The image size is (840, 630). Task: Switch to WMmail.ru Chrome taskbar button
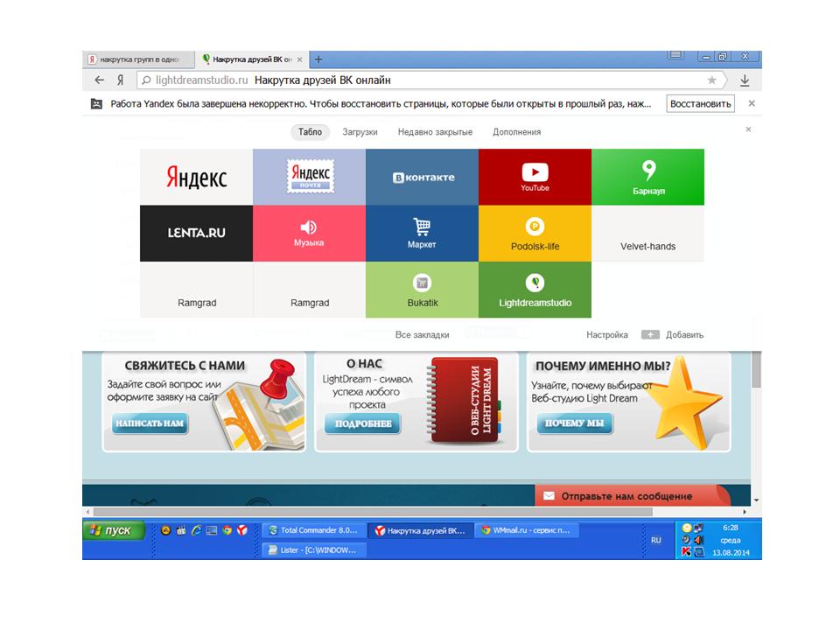click(527, 530)
